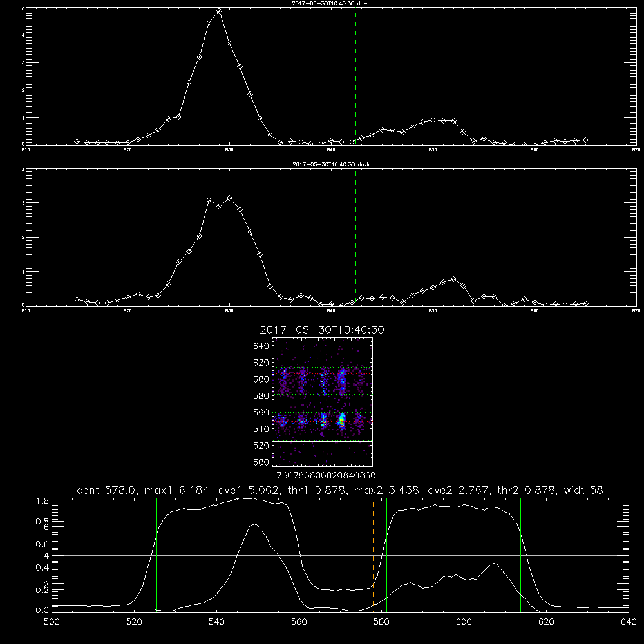Click the green vertical line near 614 in bottom plot

click(x=520, y=555)
